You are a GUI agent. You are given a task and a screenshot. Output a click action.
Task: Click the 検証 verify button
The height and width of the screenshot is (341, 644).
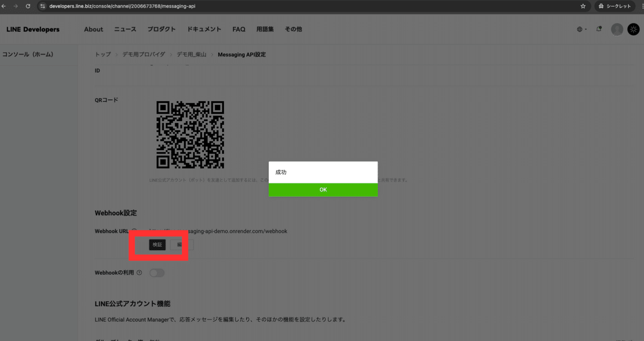click(157, 244)
